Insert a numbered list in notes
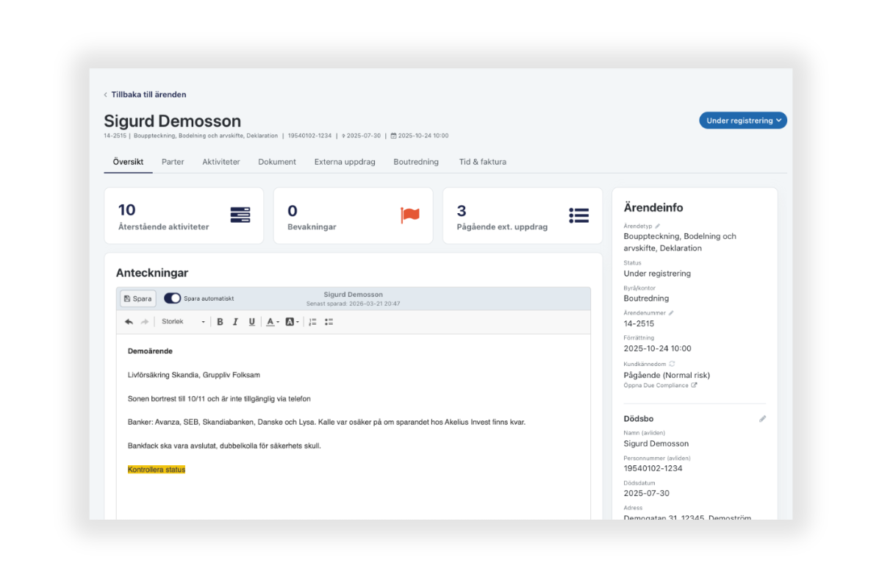Viewport: 882px width, 588px height. coord(312,322)
